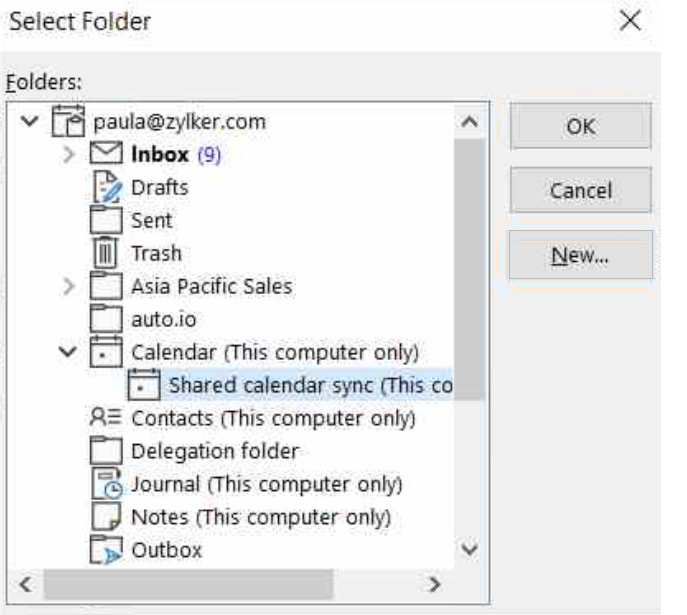
Task: Select the Drafts folder icon
Action: 107,188
